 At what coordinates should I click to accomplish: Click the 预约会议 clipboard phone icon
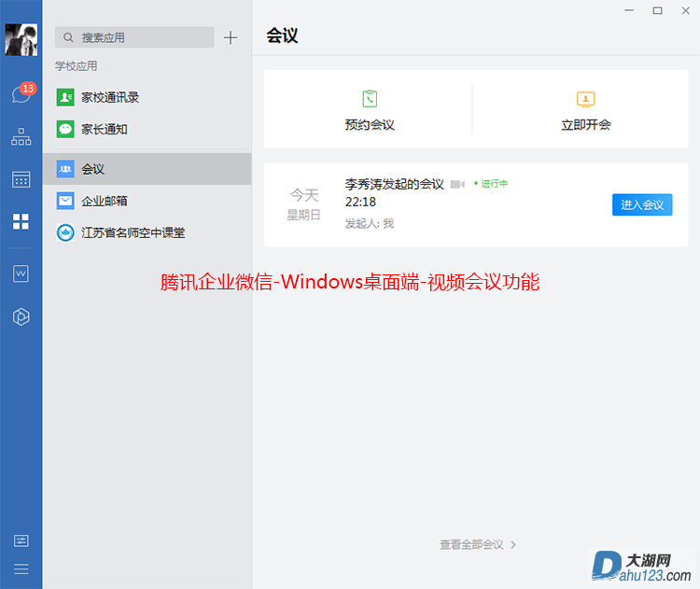[x=370, y=99]
